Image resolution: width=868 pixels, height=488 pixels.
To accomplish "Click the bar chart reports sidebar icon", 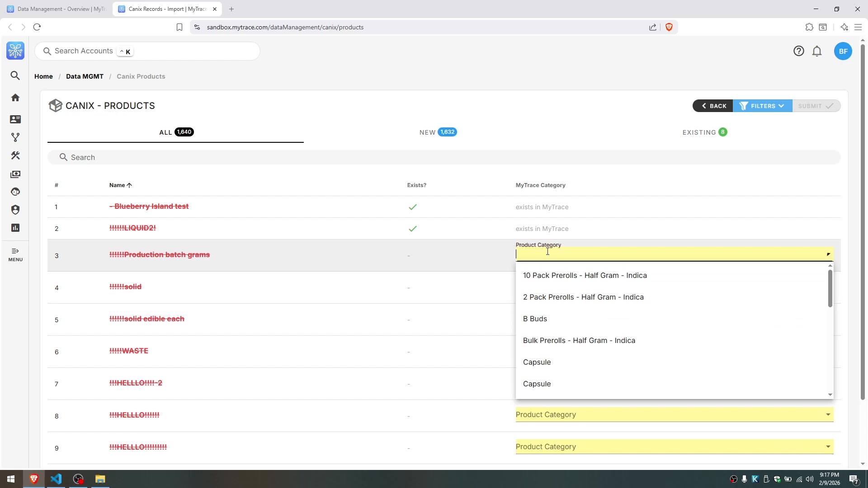I will 15,228.
